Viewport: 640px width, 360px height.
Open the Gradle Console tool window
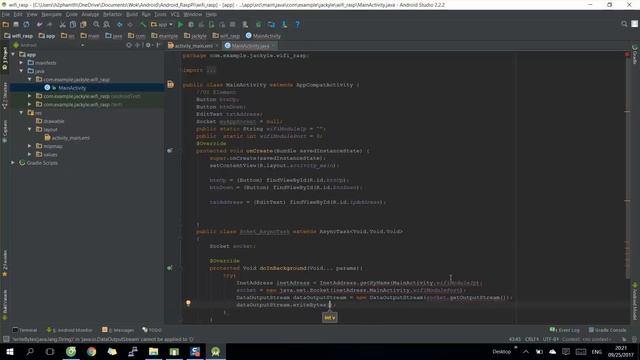(607, 330)
